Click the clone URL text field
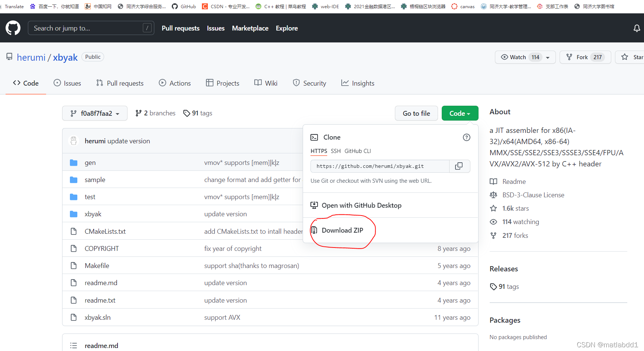This screenshot has height=351, width=644. click(380, 166)
